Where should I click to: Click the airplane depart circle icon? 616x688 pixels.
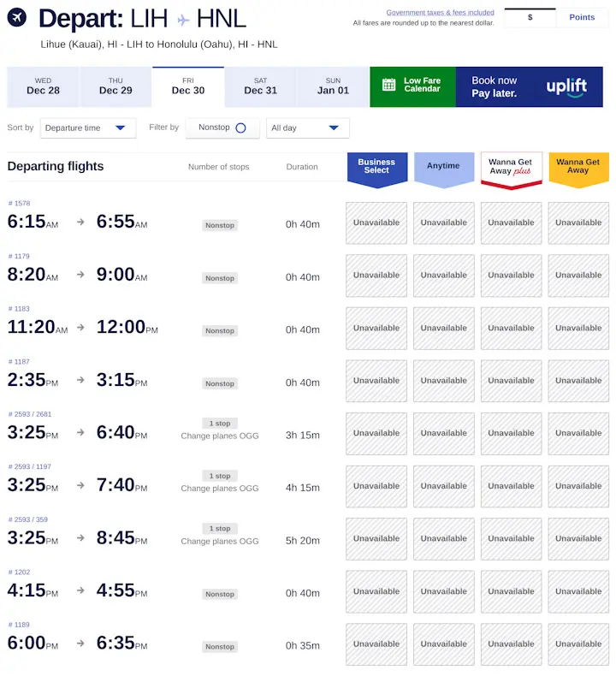pos(16,18)
